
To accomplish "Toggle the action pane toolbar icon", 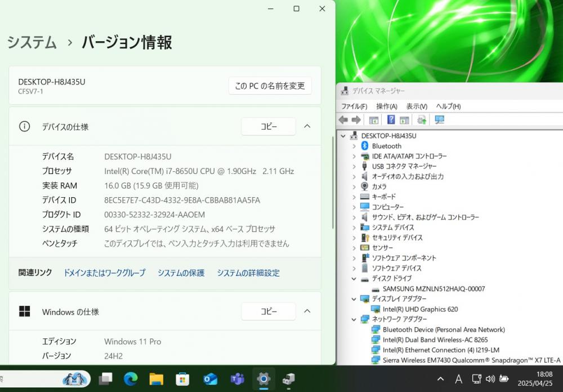I will 404,120.
